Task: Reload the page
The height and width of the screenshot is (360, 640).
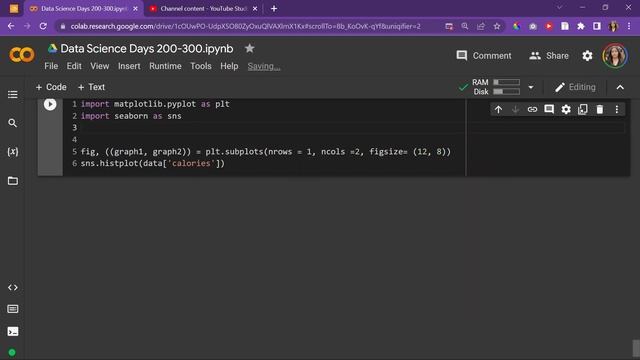Action: [x=43, y=26]
